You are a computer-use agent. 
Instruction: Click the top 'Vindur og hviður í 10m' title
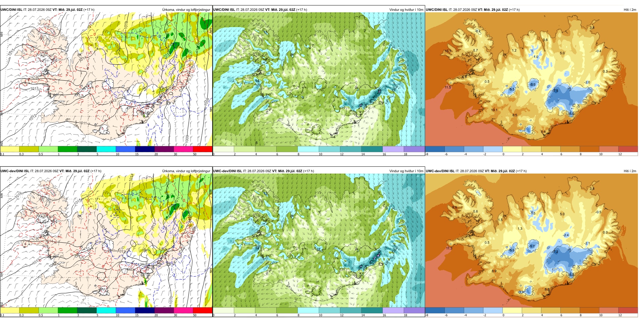tap(406, 10)
